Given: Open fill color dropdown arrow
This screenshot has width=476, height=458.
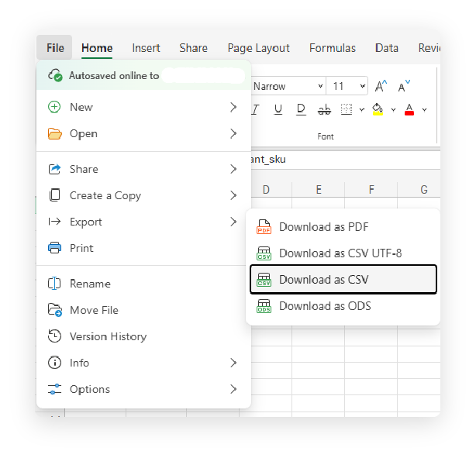Looking at the screenshot, I should point(393,110).
